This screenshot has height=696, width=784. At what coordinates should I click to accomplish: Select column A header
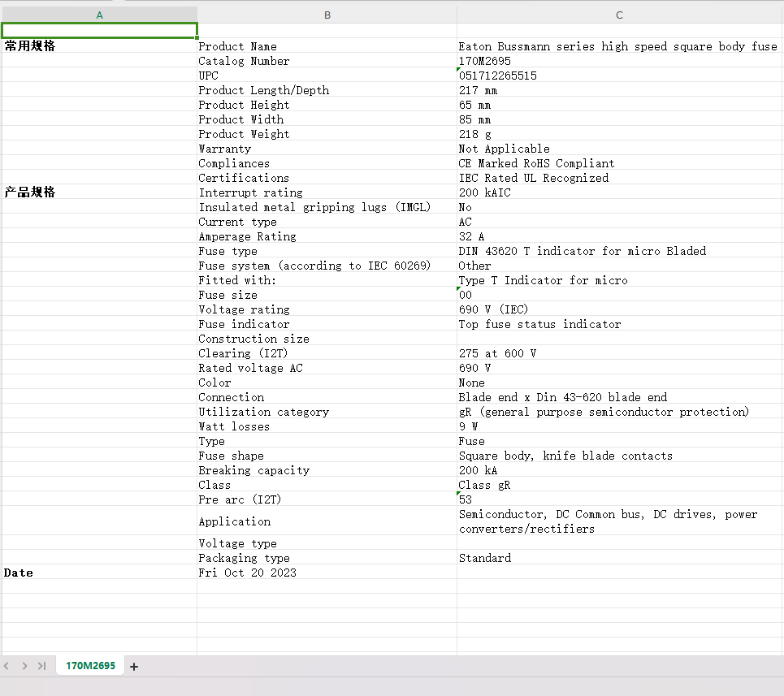click(99, 15)
